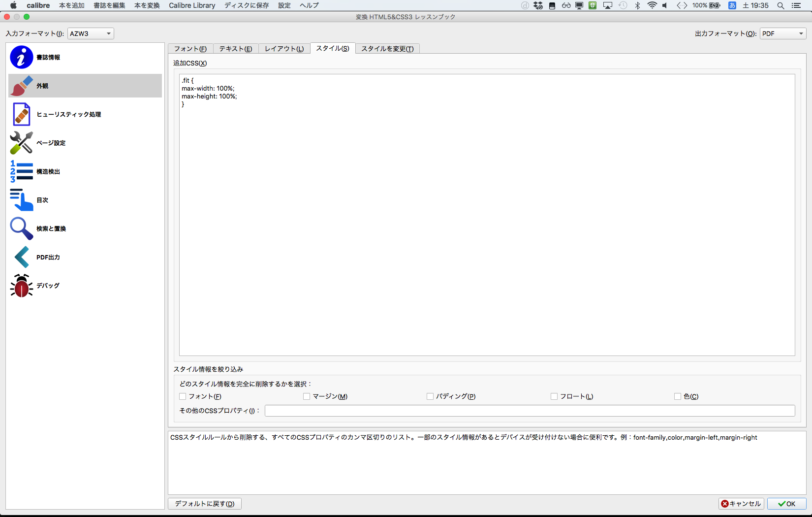812x517 pixels.
Task: Select the デバッグ bug icon
Action: [22, 286]
